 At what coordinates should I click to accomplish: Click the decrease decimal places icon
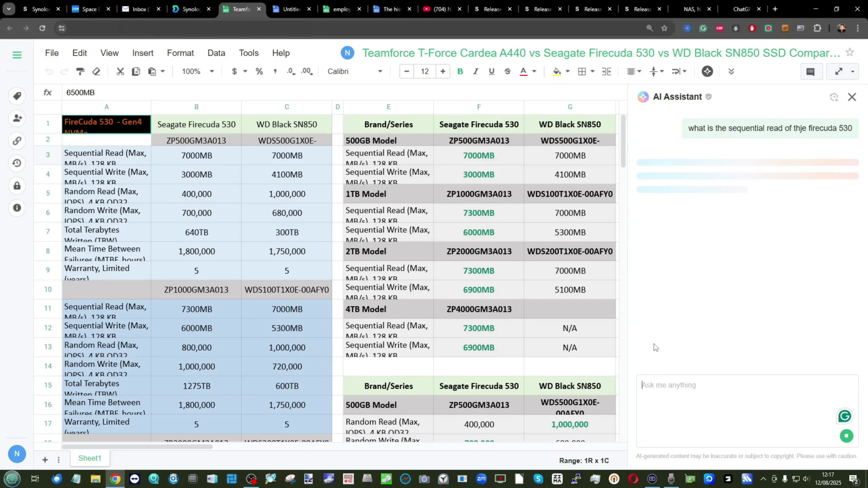coord(291,72)
